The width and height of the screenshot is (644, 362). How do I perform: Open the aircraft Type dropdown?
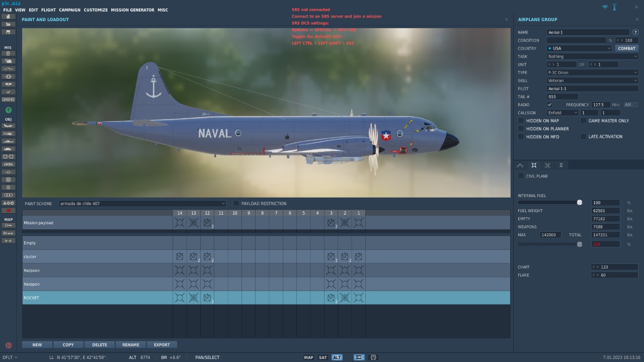point(592,72)
